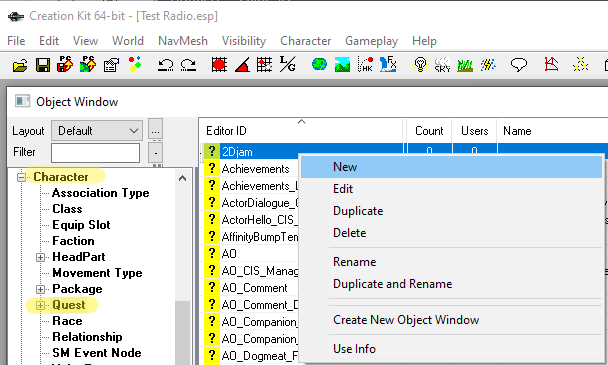Open the preferences clipboard icon
The image size is (608, 365).
[111, 65]
